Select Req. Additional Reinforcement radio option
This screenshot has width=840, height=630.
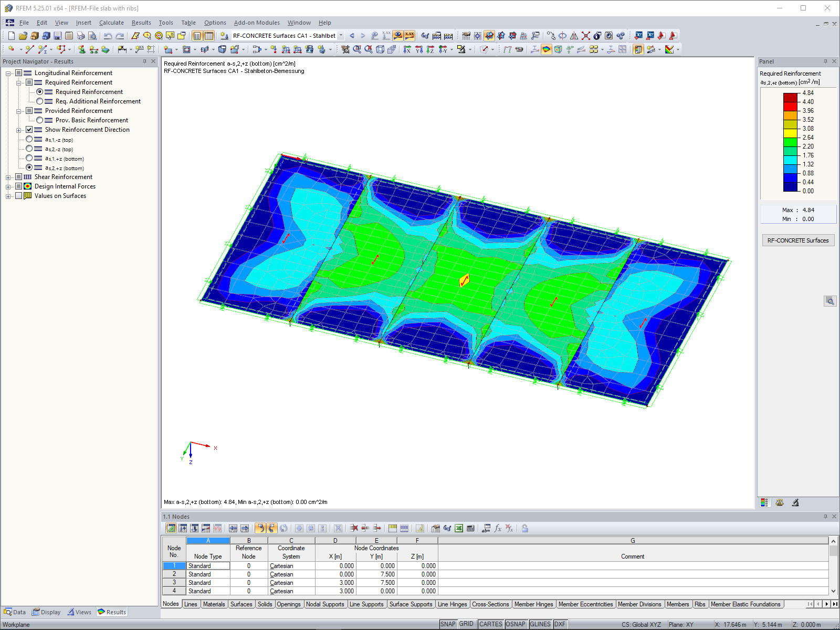(39, 101)
